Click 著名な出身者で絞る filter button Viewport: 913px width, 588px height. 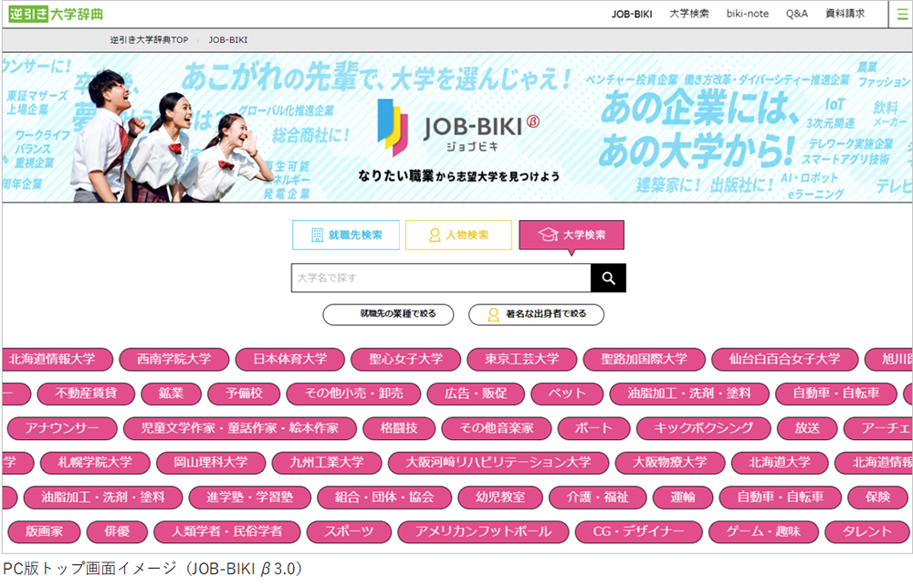tap(536, 314)
